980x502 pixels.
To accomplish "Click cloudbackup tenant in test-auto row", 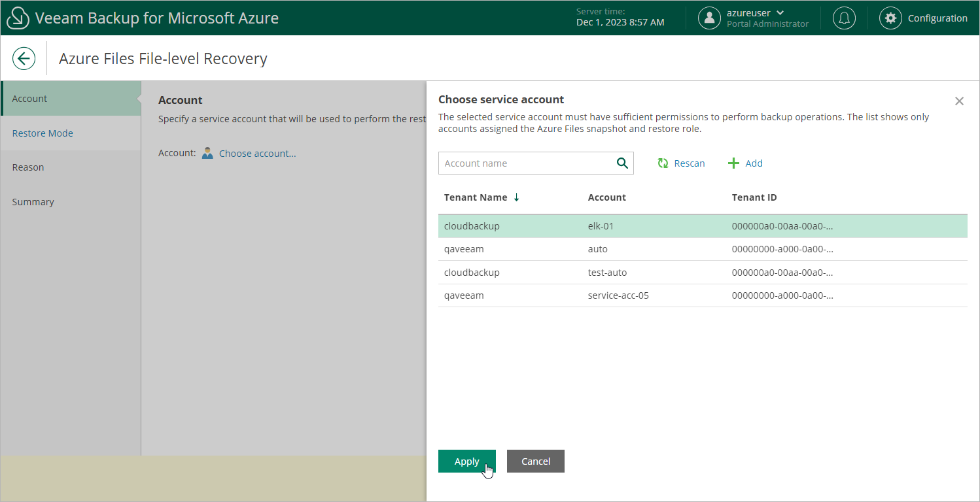I will click(x=472, y=273).
